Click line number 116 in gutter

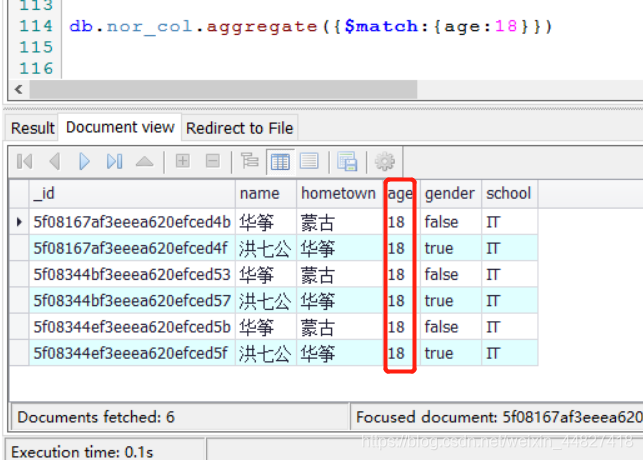(x=36, y=68)
